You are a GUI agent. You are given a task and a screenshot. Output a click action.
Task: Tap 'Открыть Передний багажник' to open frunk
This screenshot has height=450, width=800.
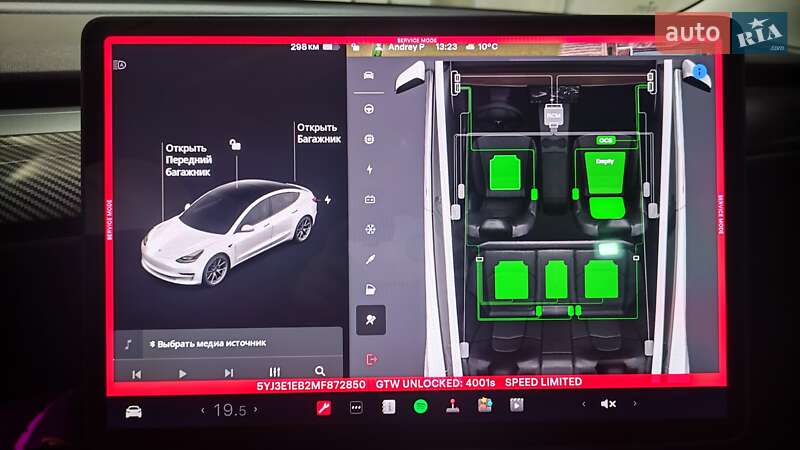pyautogui.click(x=188, y=160)
